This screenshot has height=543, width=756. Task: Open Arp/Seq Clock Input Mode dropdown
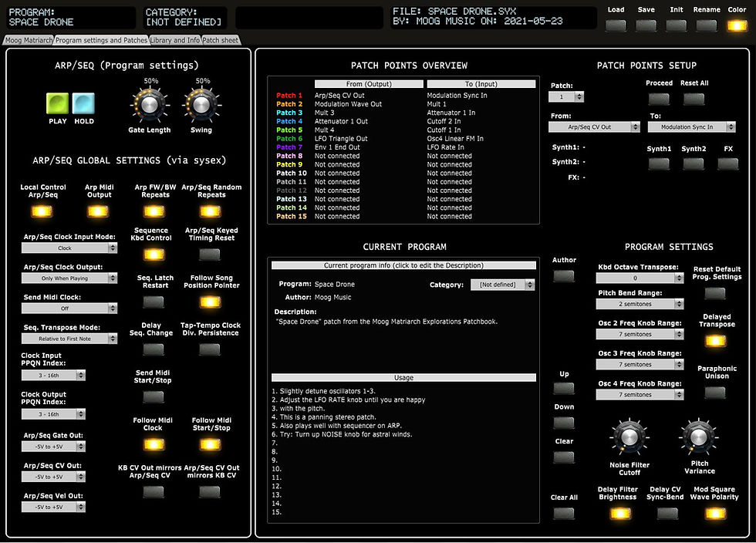coord(69,248)
